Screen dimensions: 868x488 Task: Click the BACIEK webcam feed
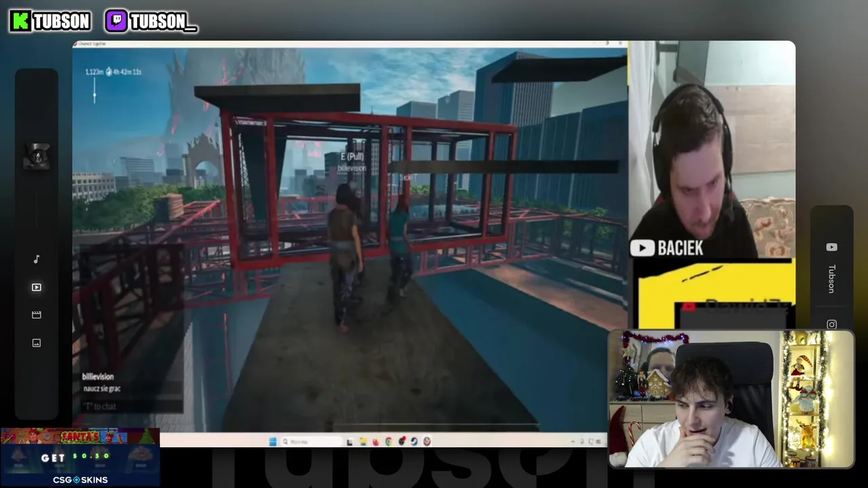tap(711, 149)
